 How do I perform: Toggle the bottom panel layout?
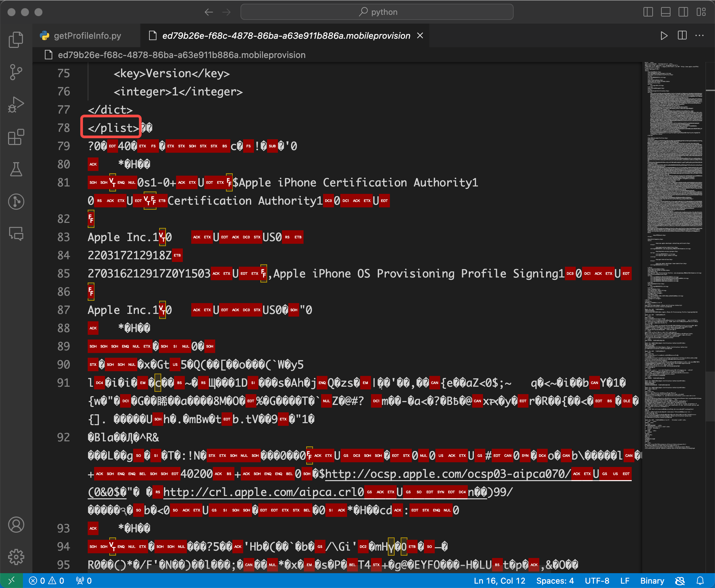[665, 12]
